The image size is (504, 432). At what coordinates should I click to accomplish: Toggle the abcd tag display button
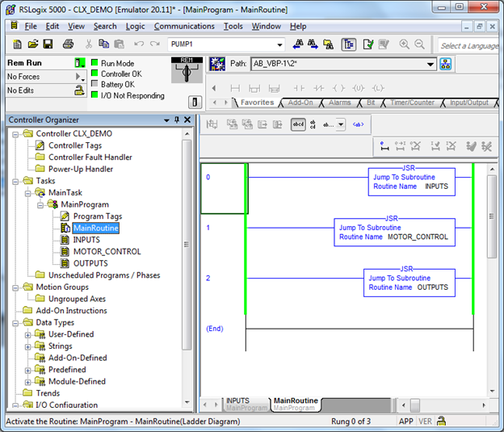pyautogui.click(x=298, y=124)
